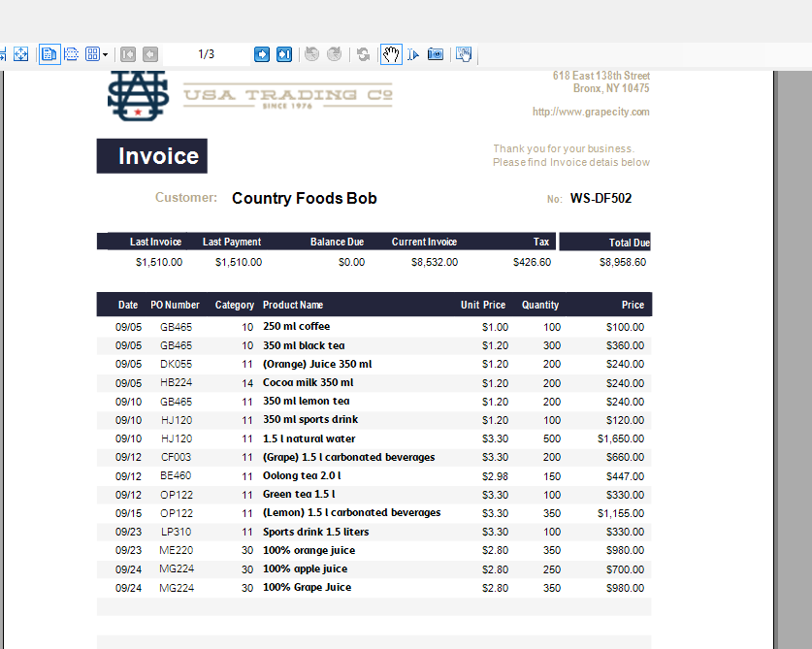
Task: Jump to the last page
Action: [x=284, y=54]
